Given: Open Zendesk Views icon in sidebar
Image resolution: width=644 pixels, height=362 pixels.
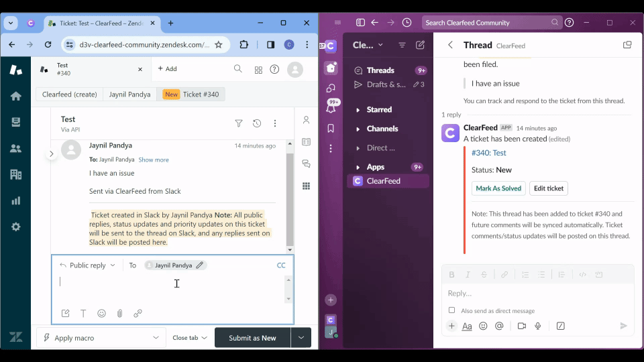Looking at the screenshot, I should coord(16,122).
